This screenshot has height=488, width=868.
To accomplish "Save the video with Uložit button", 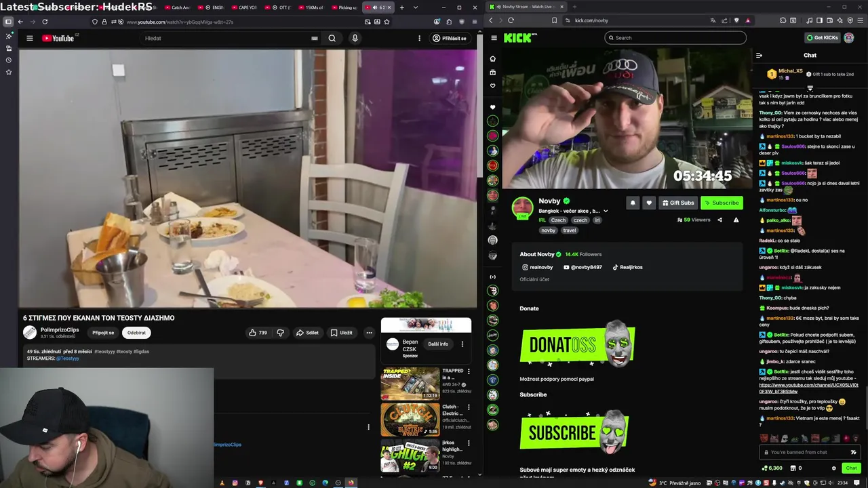I will (x=342, y=333).
